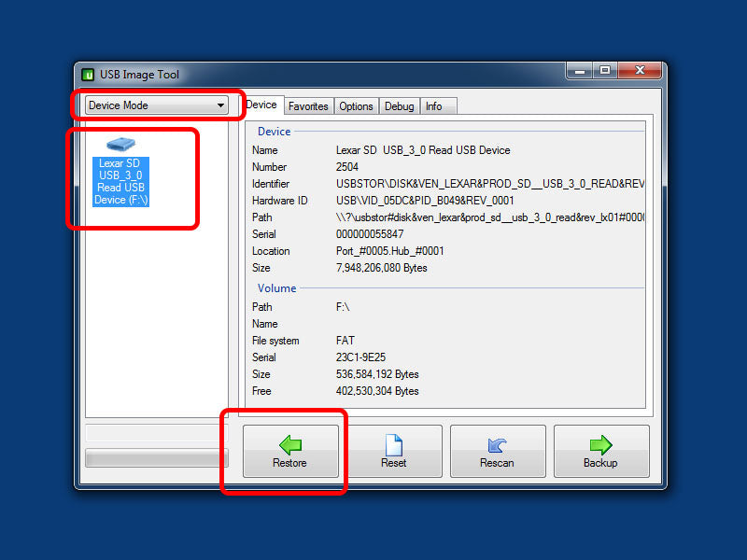Click free space '402,530,304 Bytes'
The image size is (747, 560).
click(377, 391)
